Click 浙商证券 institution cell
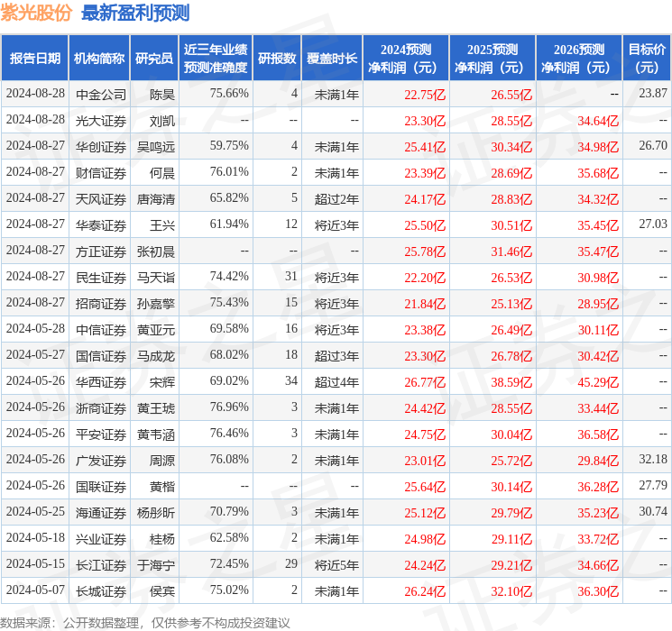Screen dimensions: 672x631 point(101,408)
